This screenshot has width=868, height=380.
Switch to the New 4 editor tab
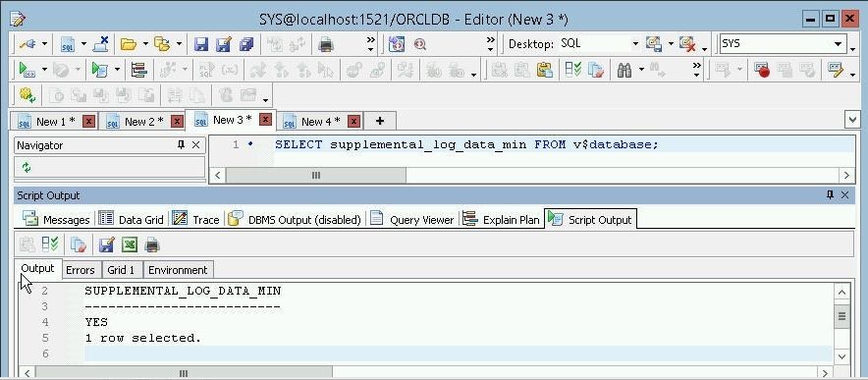(320, 122)
